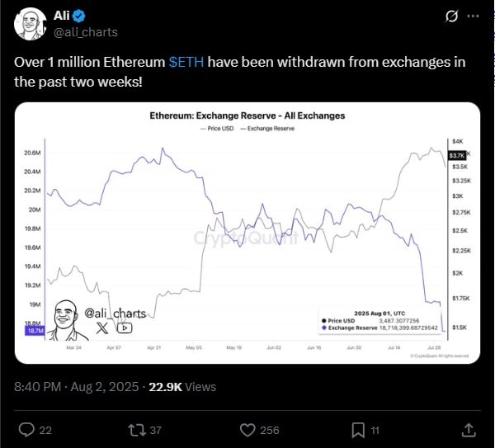
Task: Click the YouTube icon in the chart watermark
Action: coord(124,328)
